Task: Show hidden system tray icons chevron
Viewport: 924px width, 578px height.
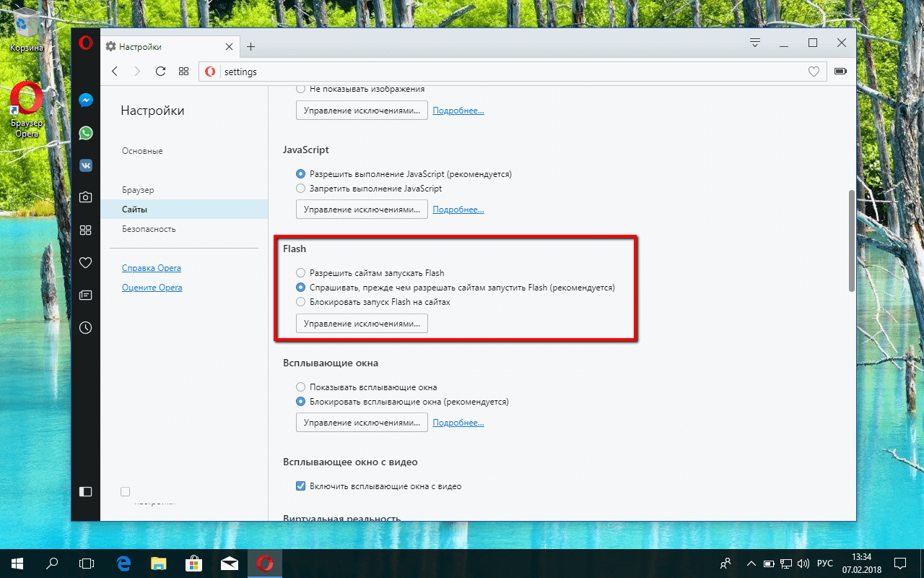Action: tap(751, 563)
